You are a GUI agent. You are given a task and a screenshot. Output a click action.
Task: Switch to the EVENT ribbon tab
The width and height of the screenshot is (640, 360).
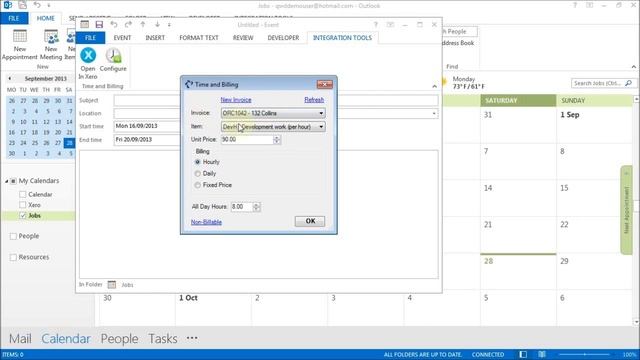tap(122, 38)
